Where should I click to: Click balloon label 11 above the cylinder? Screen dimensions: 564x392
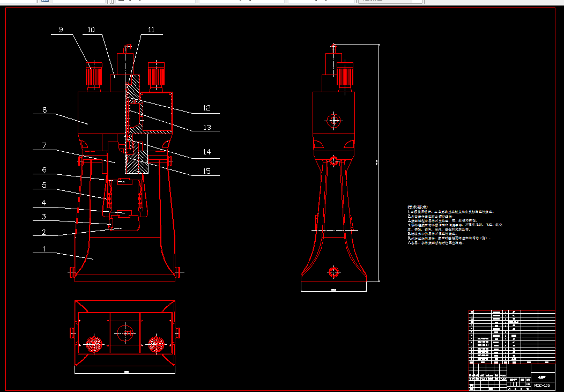click(152, 29)
